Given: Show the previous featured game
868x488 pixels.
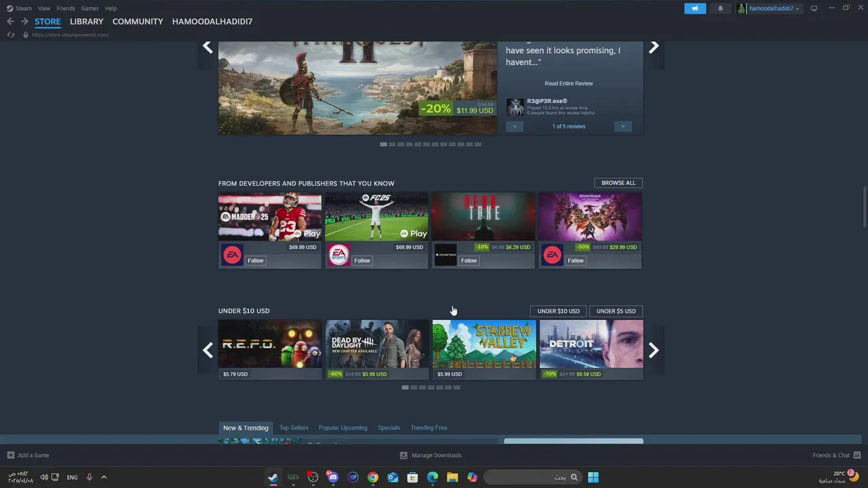Looking at the screenshot, I should tap(208, 47).
